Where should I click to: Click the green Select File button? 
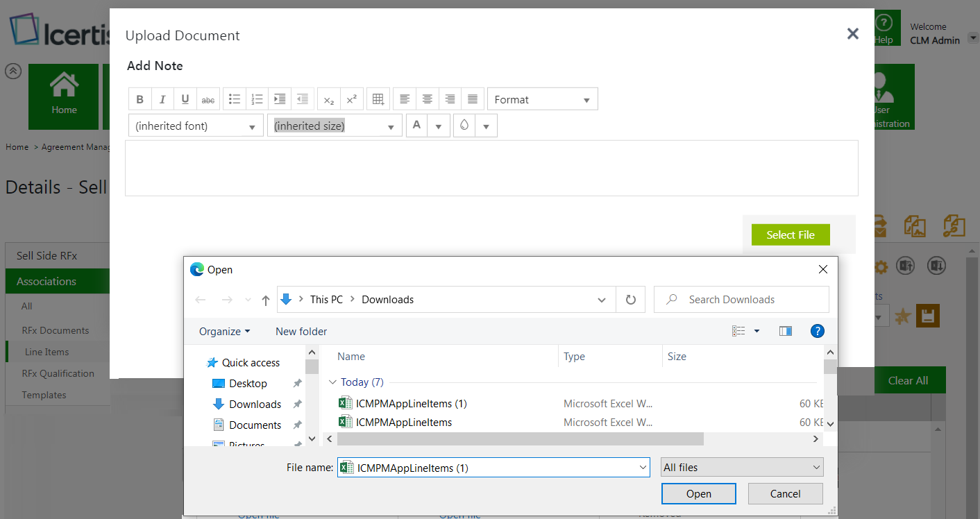pos(790,235)
